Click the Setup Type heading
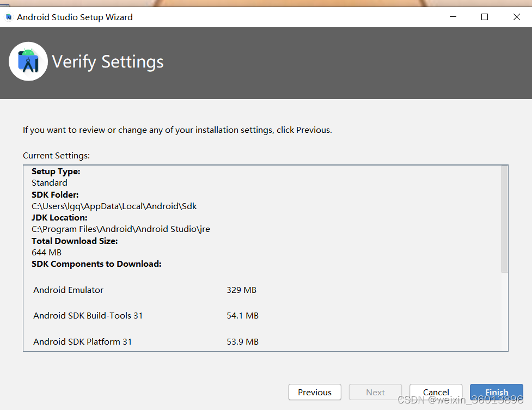This screenshot has height=410, width=532. pyautogui.click(x=56, y=172)
